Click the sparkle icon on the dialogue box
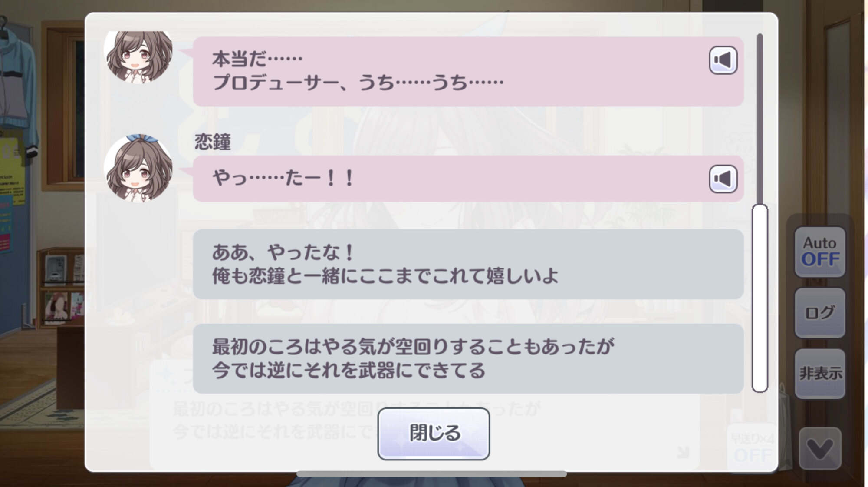 (x=166, y=373)
